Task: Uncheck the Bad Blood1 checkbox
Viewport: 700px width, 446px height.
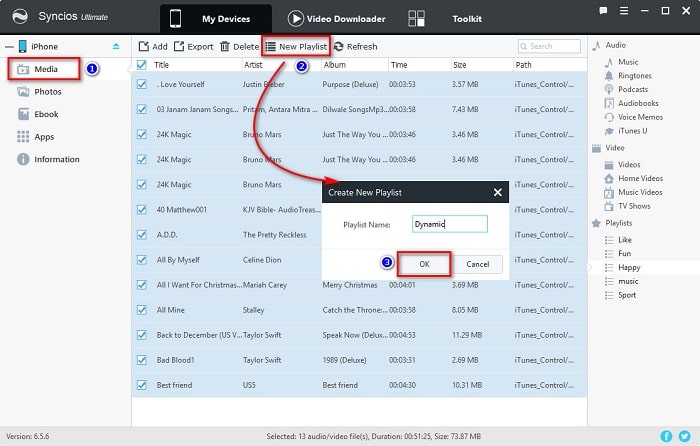Action: point(142,359)
